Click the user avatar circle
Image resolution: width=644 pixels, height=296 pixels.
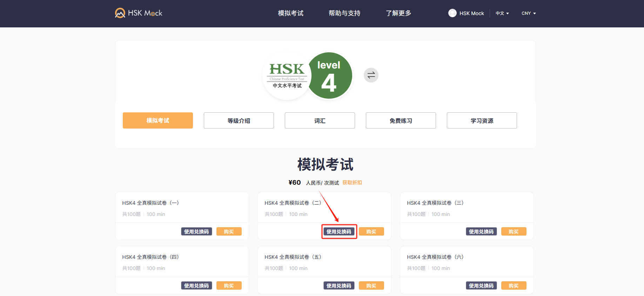452,13
